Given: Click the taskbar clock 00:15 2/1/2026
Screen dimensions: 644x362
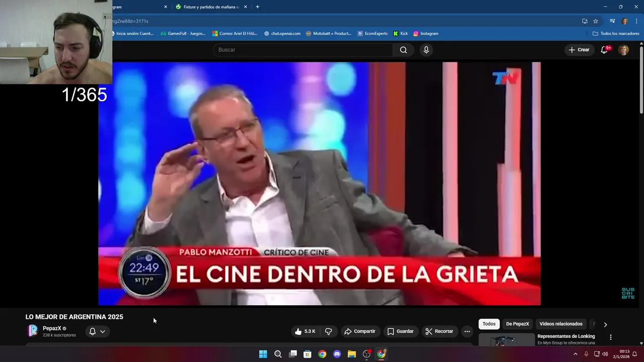Looking at the screenshot, I should pyautogui.click(x=621, y=354).
